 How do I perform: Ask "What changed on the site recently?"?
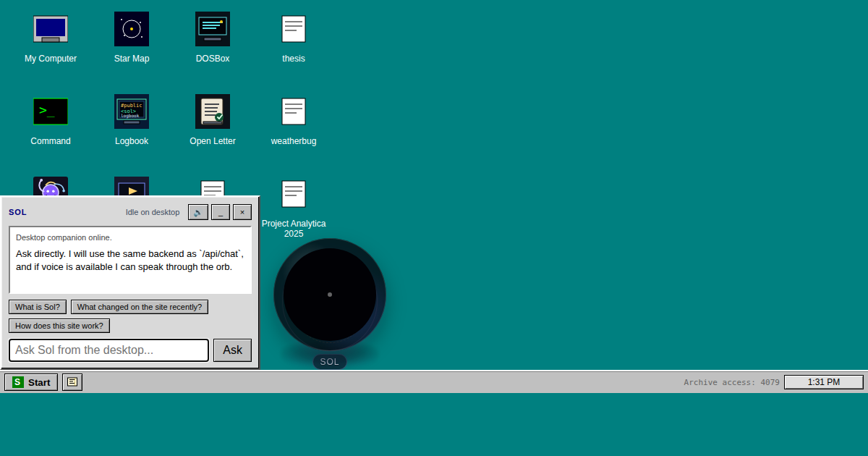point(140,307)
